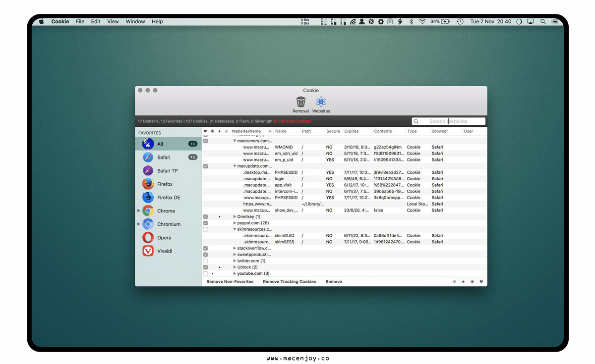Expand the twitter.com (1) group
This screenshot has height=364, width=595.
pyautogui.click(x=235, y=261)
